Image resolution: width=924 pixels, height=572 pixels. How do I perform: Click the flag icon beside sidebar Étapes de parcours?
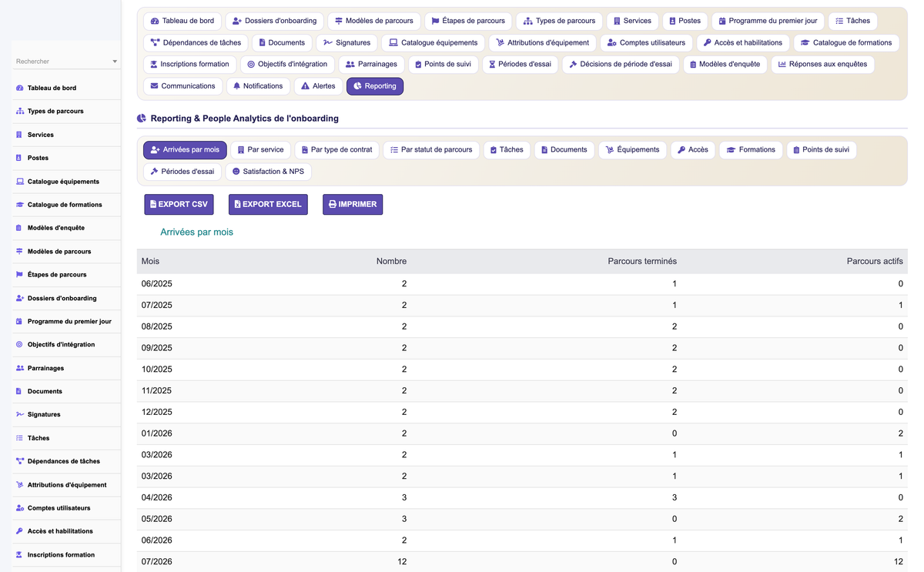[x=19, y=274]
